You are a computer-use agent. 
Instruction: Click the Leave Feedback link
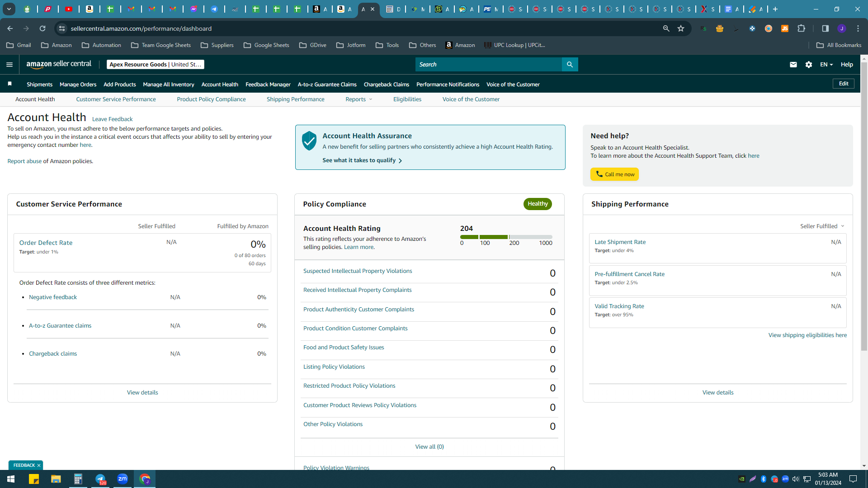pos(112,119)
